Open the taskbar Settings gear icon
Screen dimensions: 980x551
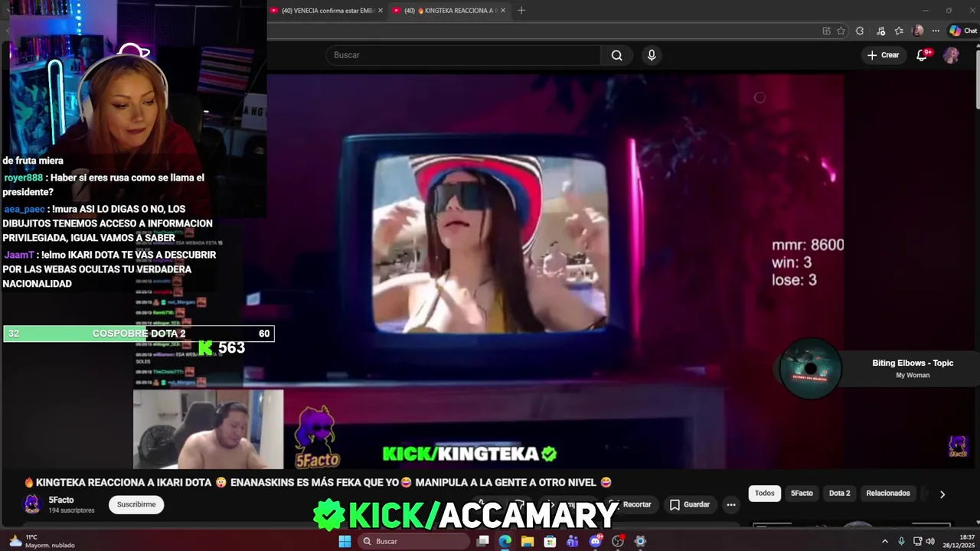click(641, 541)
